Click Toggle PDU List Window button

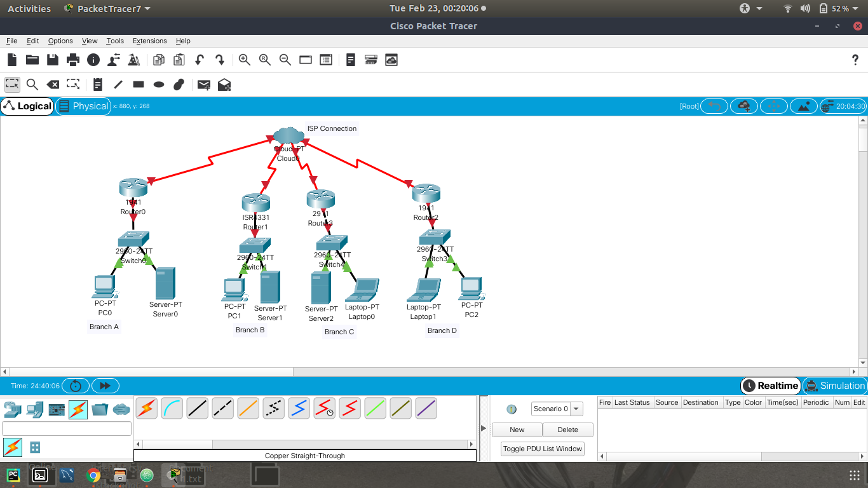[542, 449]
